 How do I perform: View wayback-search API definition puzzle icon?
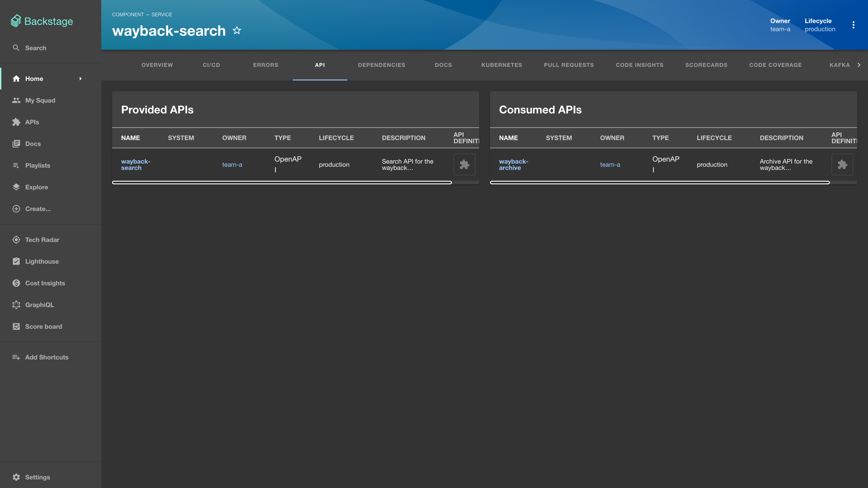[x=464, y=165]
